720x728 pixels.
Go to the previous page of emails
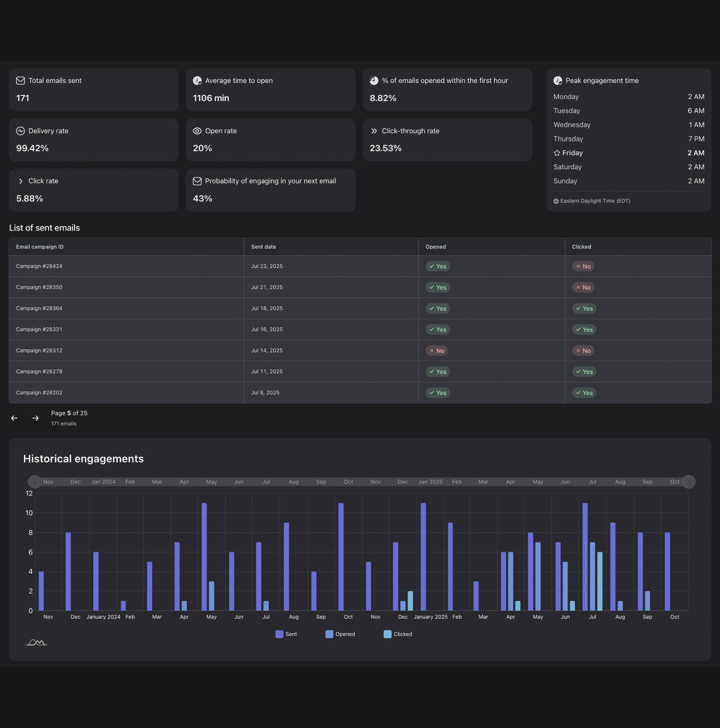[x=14, y=418]
